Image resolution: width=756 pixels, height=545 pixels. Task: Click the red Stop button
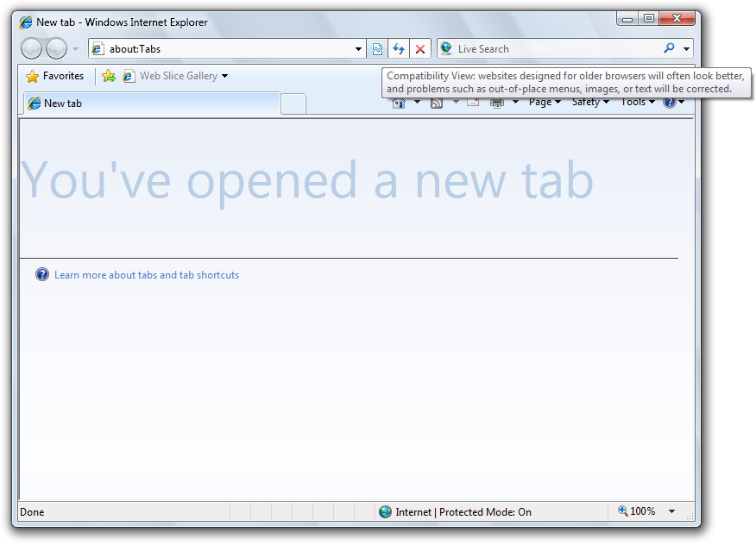tap(420, 48)
